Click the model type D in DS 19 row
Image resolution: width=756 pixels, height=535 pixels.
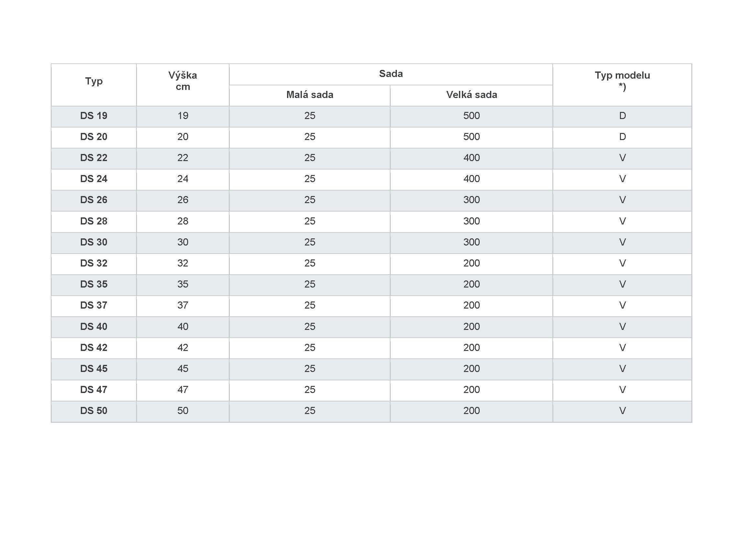(622, 115)
